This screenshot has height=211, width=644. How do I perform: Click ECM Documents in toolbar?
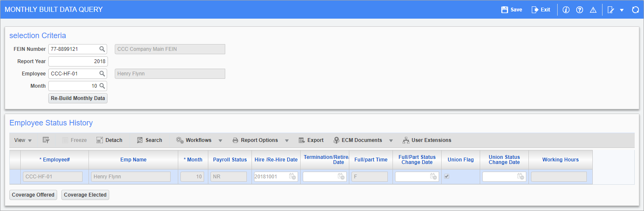click(358, 140)
